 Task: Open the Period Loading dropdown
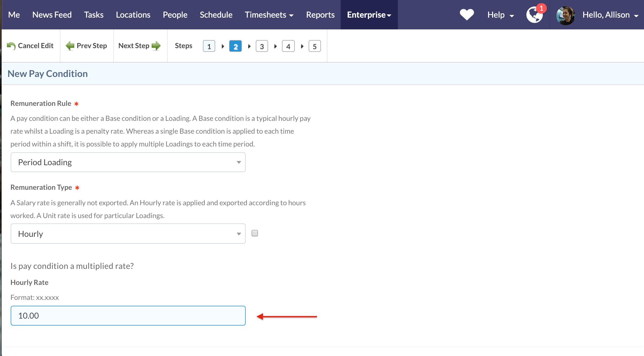(128, 162)
